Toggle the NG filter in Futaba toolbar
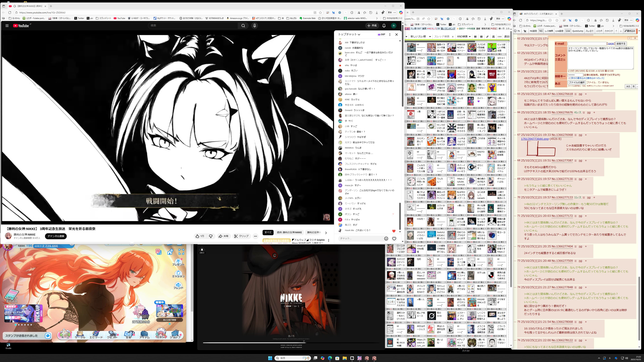 click(x=541, y=31)
